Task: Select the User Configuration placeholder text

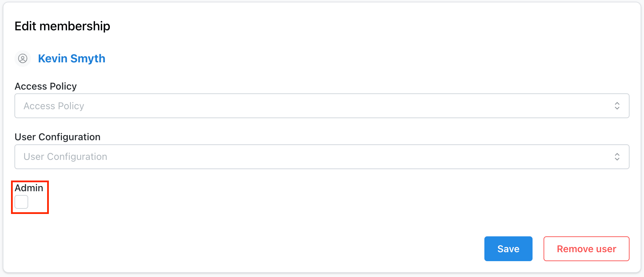Action: click(x=65, y=157)
